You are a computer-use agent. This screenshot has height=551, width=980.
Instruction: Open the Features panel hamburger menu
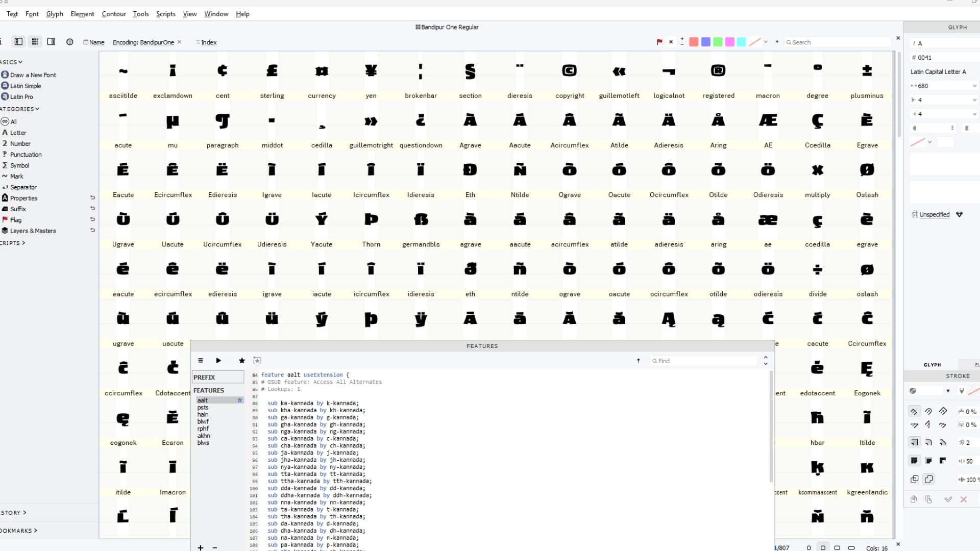[201, 361]
